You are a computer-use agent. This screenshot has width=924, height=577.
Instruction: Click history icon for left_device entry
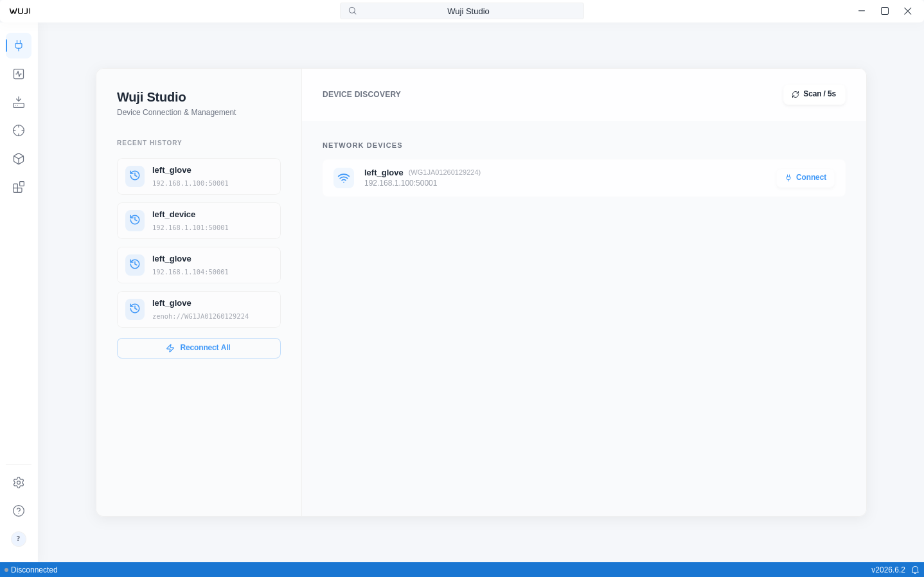(135, 220)
